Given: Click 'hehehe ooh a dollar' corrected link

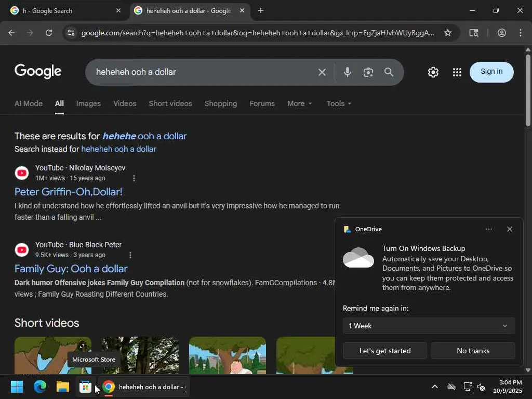Looking at the screenshot, I should coord(144,136).
